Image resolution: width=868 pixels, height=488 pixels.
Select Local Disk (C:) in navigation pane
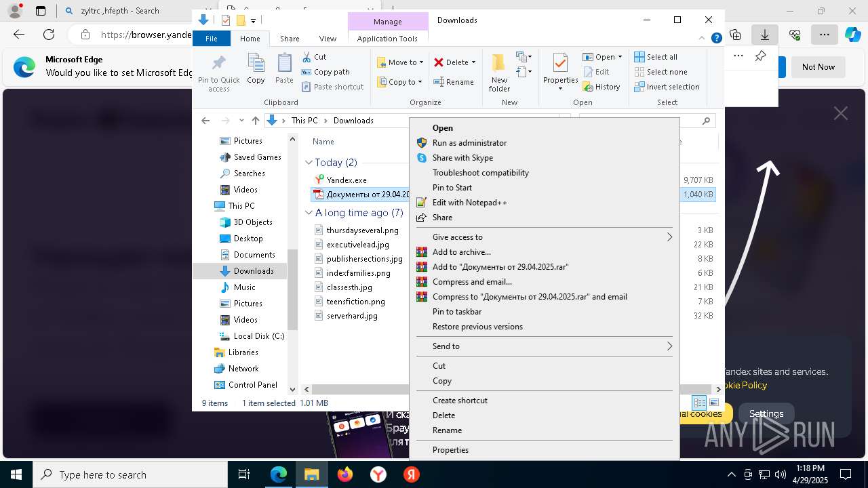coord(258,336)
